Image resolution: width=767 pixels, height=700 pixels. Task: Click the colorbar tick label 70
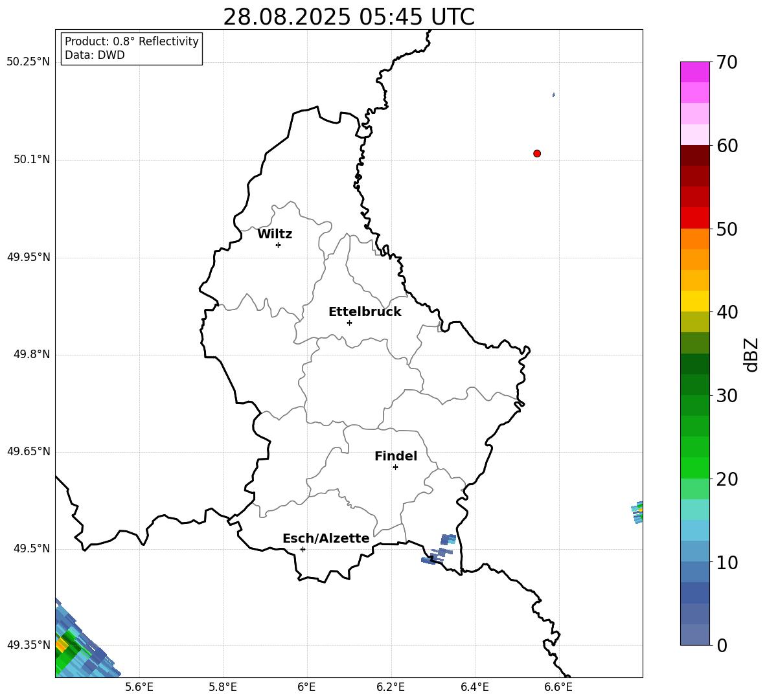pos(727,63)
